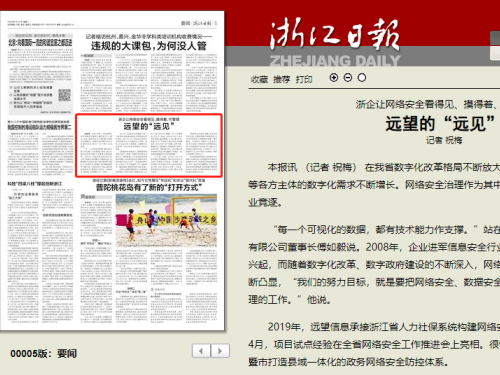Go to next page with right arrow

(220, 351)
